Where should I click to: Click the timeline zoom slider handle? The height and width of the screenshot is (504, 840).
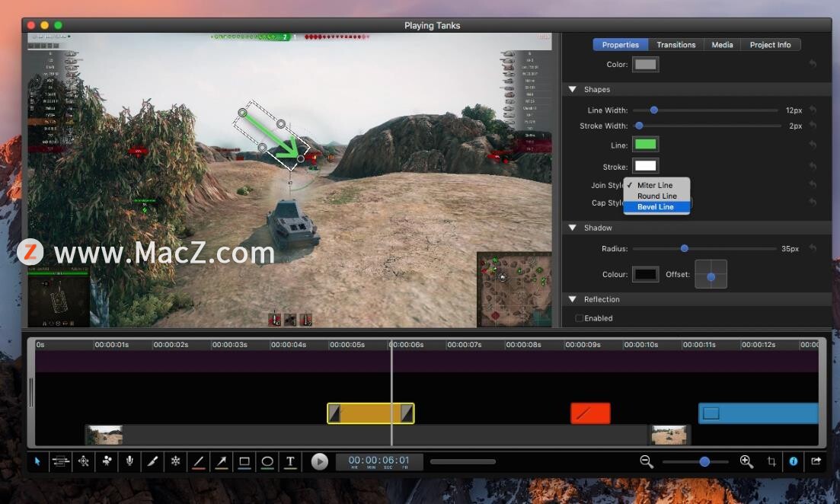pyautogui.click(x=704, y=461)
